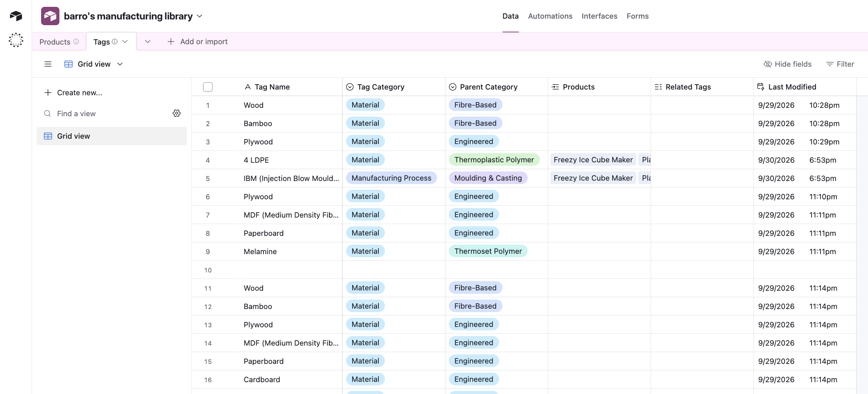
Task: Expand the base name dropdown chevron
Action: pyautogui.click(x=200, y=16)
